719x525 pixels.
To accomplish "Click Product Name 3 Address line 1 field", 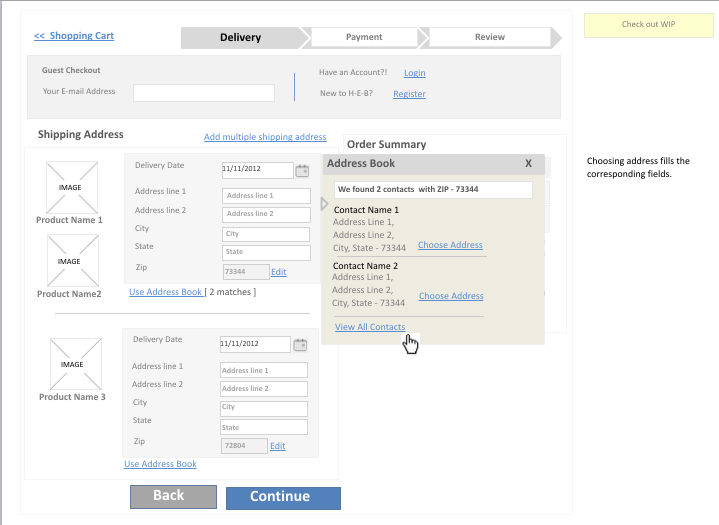I will coord(264,370).
